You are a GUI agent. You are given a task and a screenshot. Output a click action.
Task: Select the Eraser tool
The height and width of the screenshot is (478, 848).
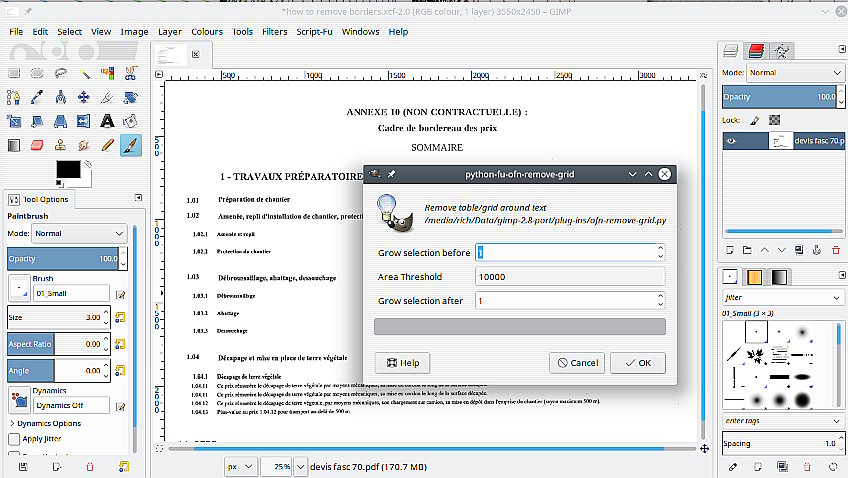click(x=37, y=145)
